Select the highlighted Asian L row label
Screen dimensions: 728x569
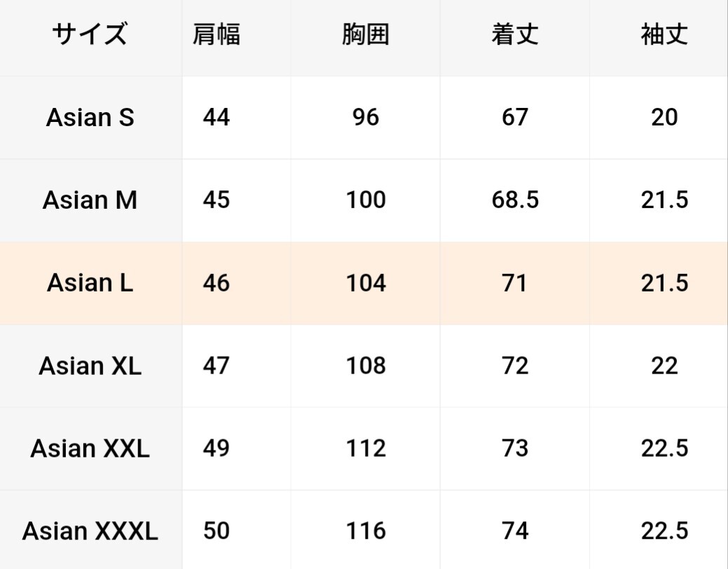pos(90,283)
